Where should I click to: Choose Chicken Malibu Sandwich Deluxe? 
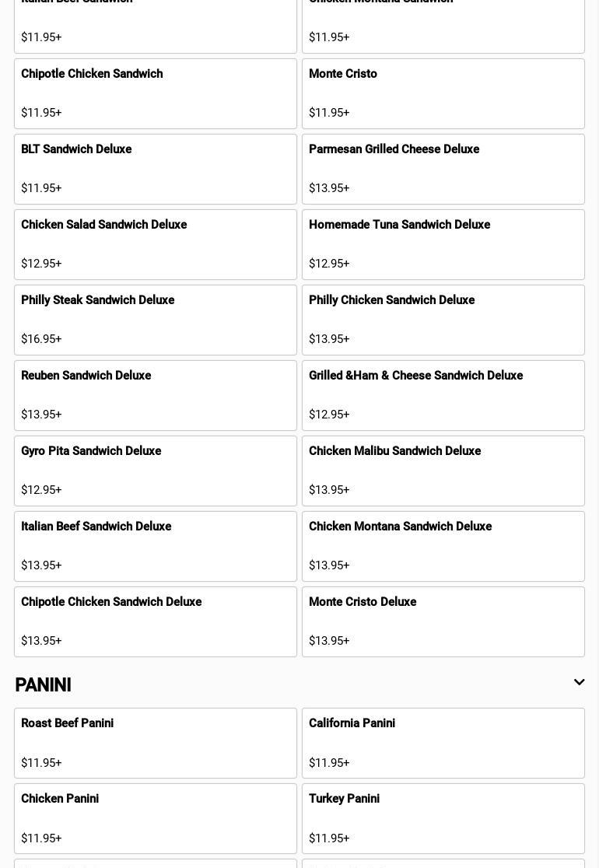[443, 471]
